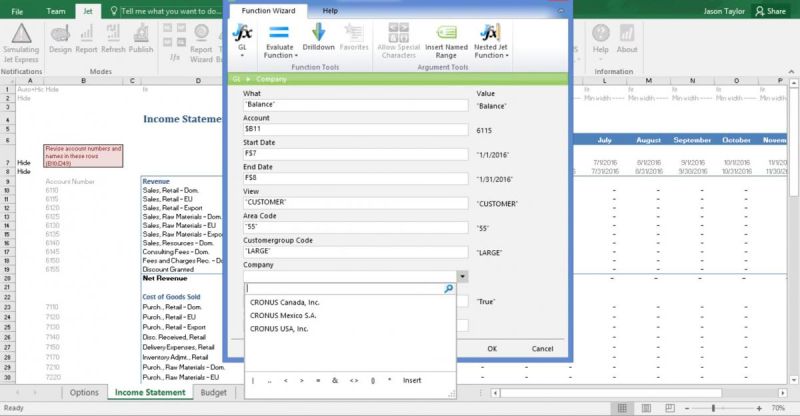
Task: Click the <> operator button
Action: pyautogui.click(x=354, y=380)
